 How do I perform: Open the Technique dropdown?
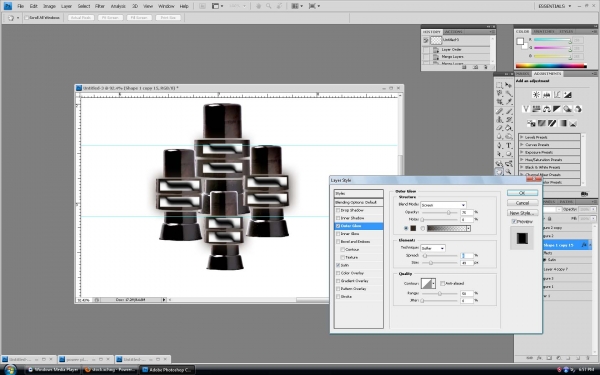(x=433, y=248)
